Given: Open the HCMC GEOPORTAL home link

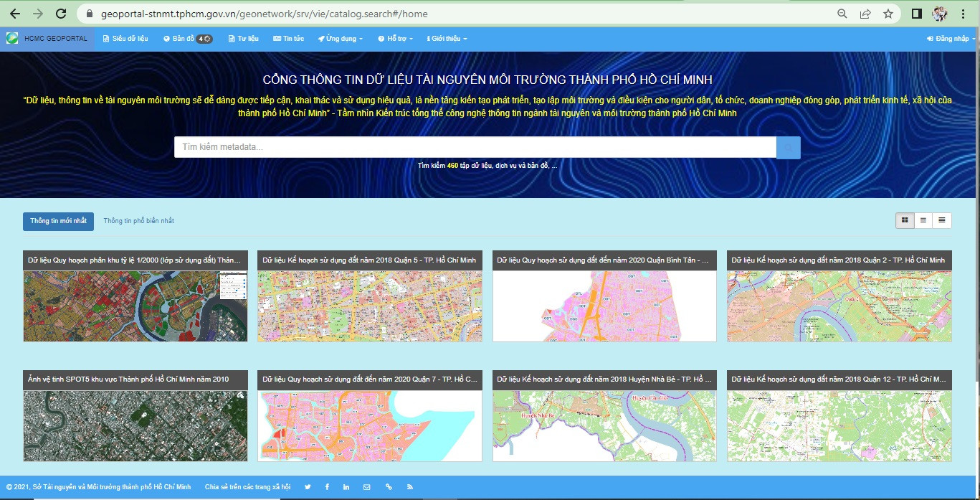Looking at the screenshot, I should 48,39.
